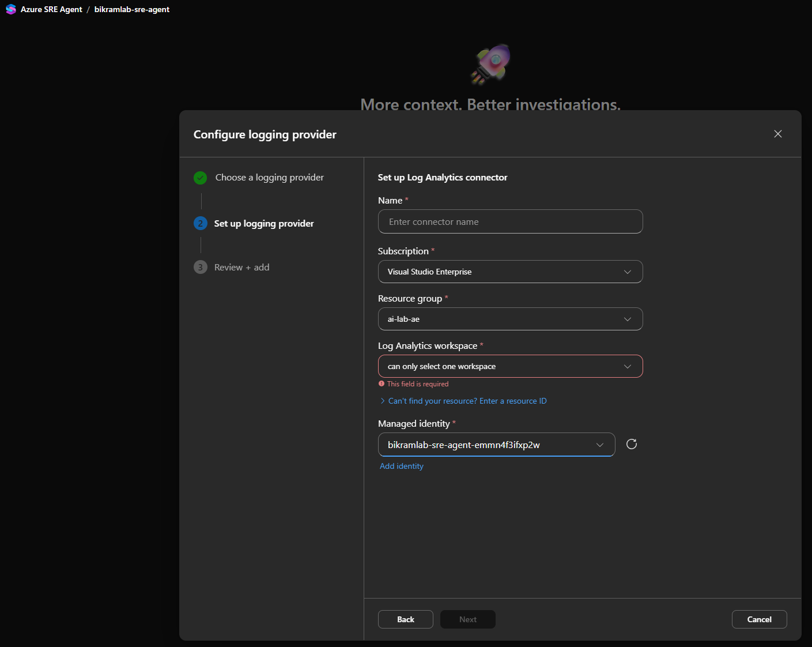The width and height of the screenshot is (812, 647).
Task: Select Set up logging provider step
Action: point(264,223)
